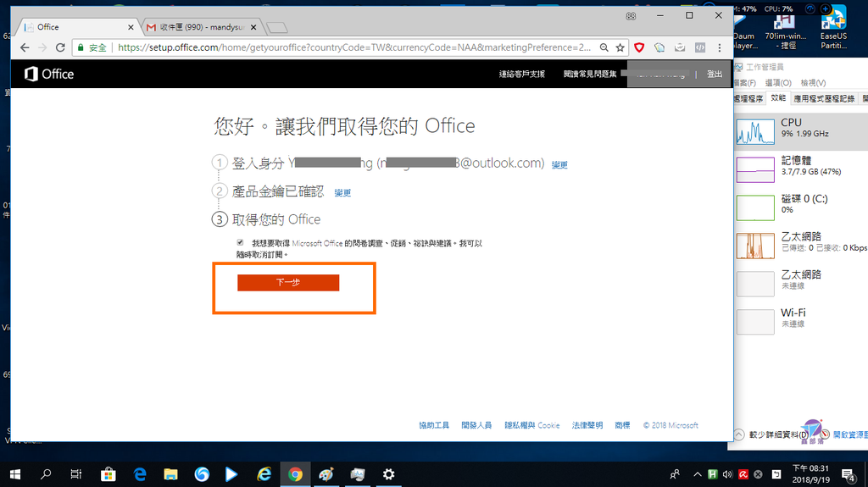Select 應用程式歷程記錄 tab in Task Manager
Viewport: 868px width, 487px height.
pos(824,98)
